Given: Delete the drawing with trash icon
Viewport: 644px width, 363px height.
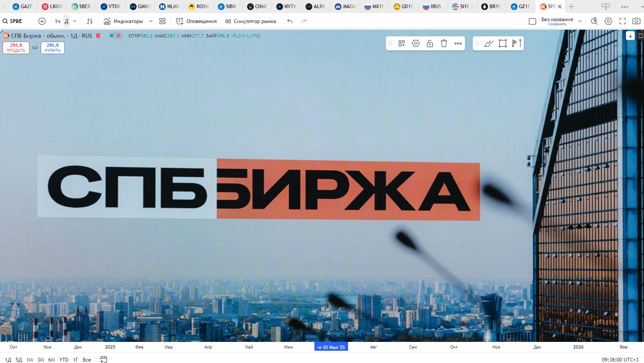Looking at the screenshot, I should (x=444, y=43).
